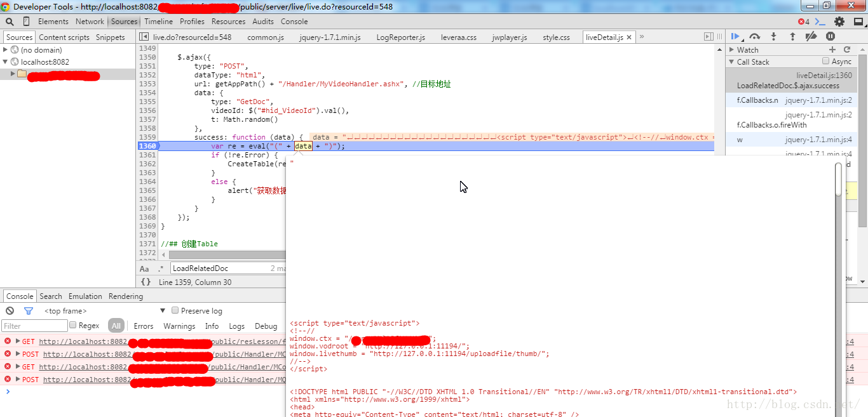The height and width of the screenshot is (417, 868).
Task: Pretty print source with braces icon
Action: pyautogui.click(x=146, y=282)
